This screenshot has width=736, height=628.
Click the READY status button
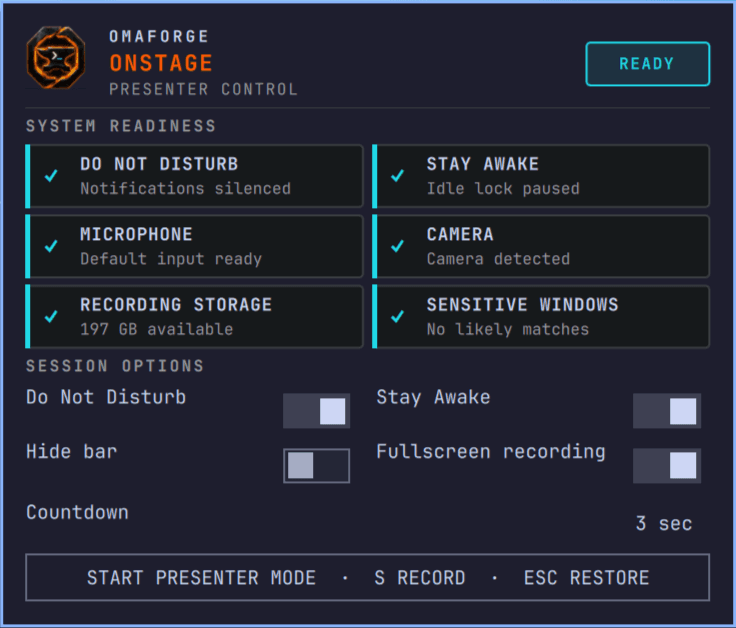coord(647,64)
